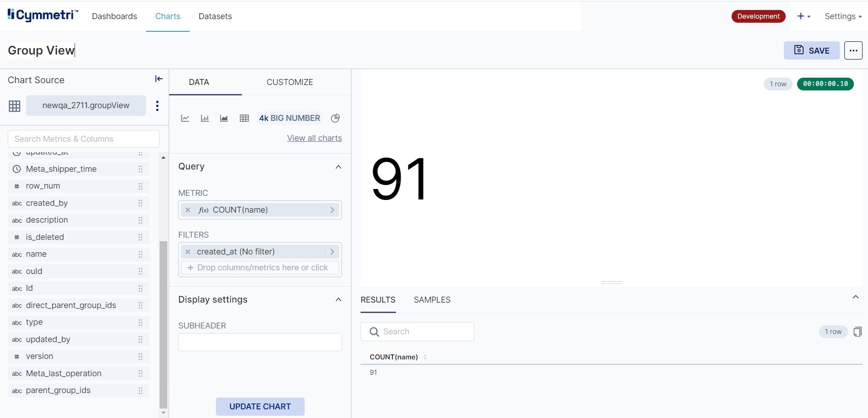The width and height of the screenshot is (868, 418).
Task: Collapse the Chart Source panel
Action: coord(159,79)
